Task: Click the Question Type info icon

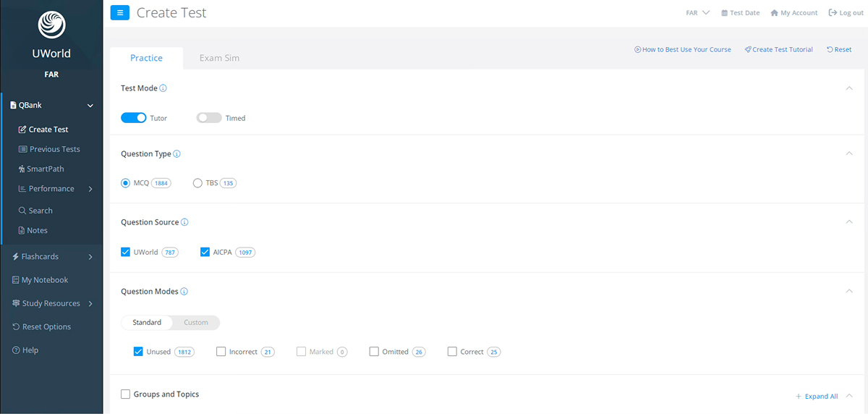Action: tap(177, 154)
